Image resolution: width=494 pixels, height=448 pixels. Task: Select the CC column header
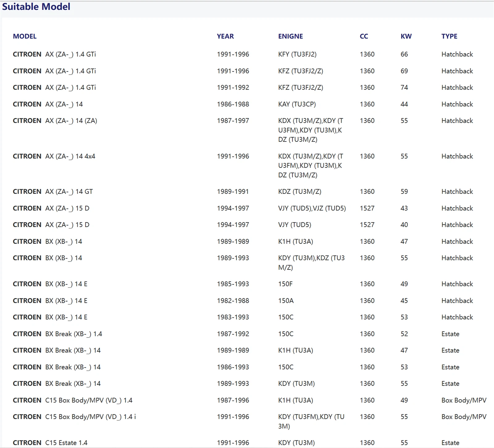point(364,36)
